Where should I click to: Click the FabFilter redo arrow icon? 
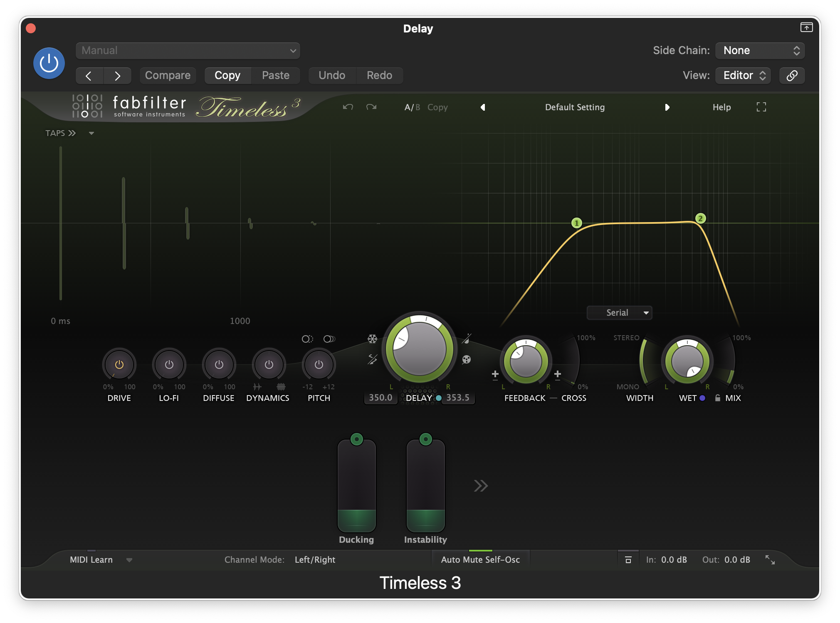coord(371,107)
